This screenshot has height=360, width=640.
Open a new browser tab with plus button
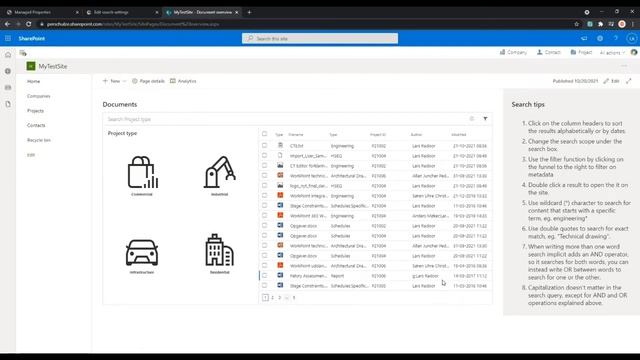pyautogui.click(x=249, y=12)
